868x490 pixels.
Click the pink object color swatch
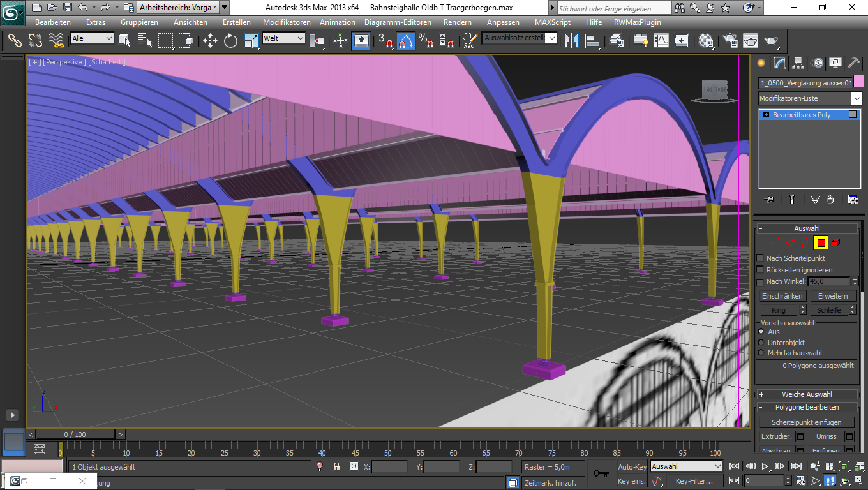pyautogui.click(x=858, y=82)
